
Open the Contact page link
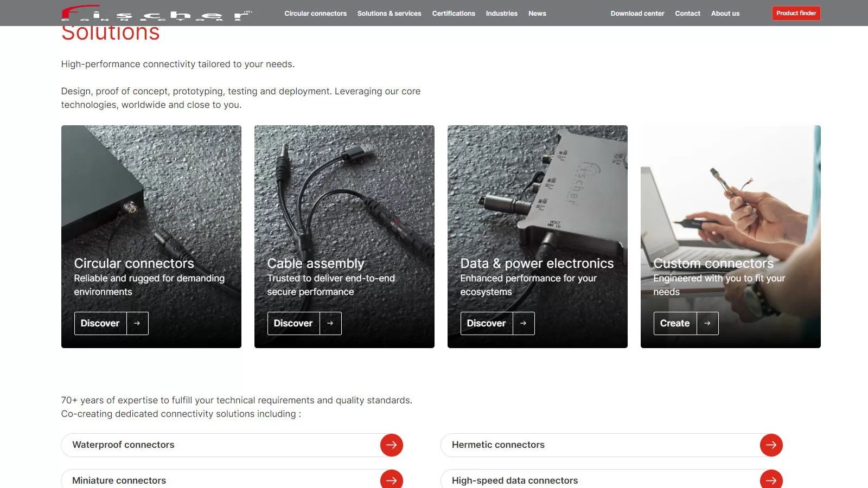tap(687, 14)
